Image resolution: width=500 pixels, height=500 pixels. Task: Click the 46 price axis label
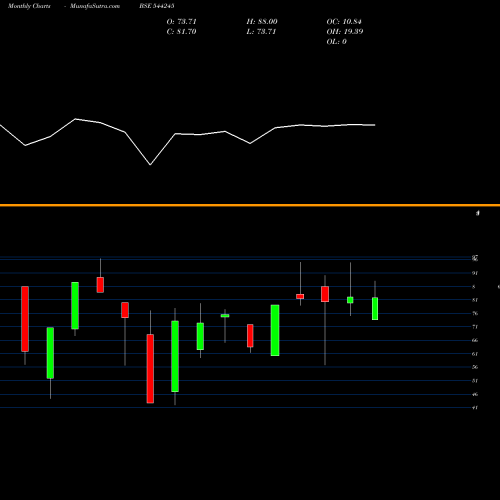click(x=475, y=394)
